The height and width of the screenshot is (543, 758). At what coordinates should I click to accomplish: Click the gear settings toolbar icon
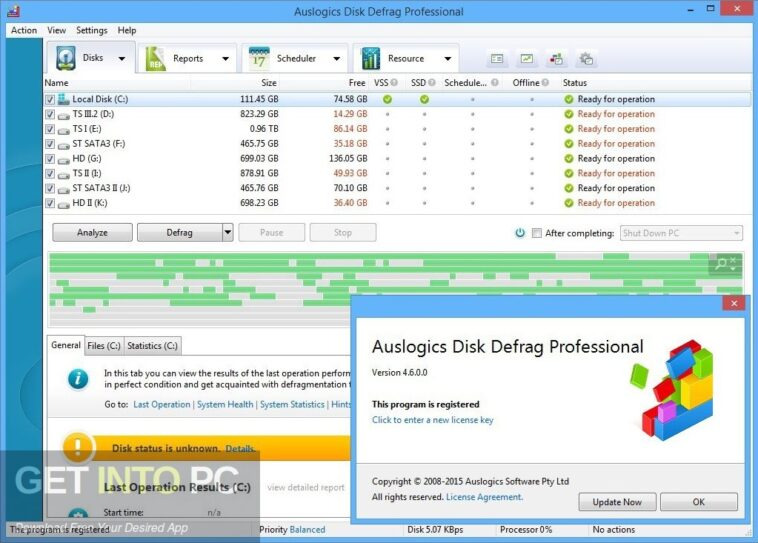point(586,59)
